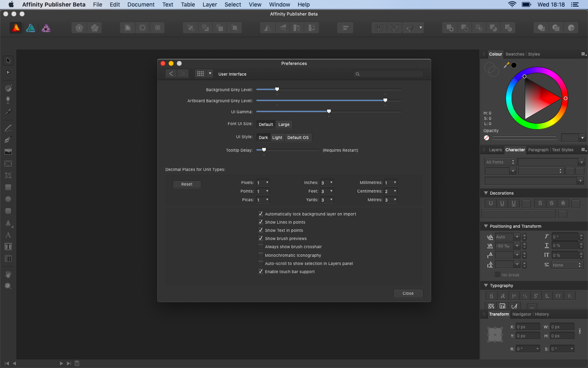This screenshot has height=368, width=588.
Task: Select the Zoom tool
Action: point(8,286)
